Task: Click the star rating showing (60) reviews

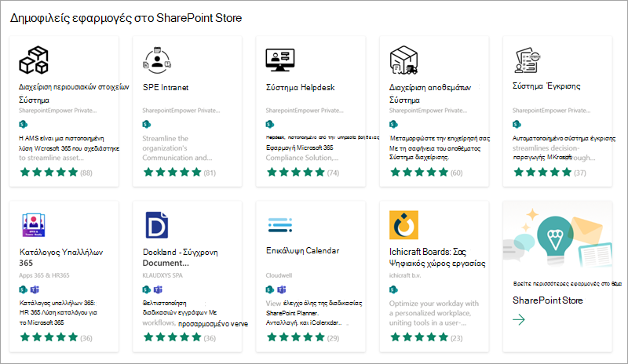Action: [x=426, y=173]
